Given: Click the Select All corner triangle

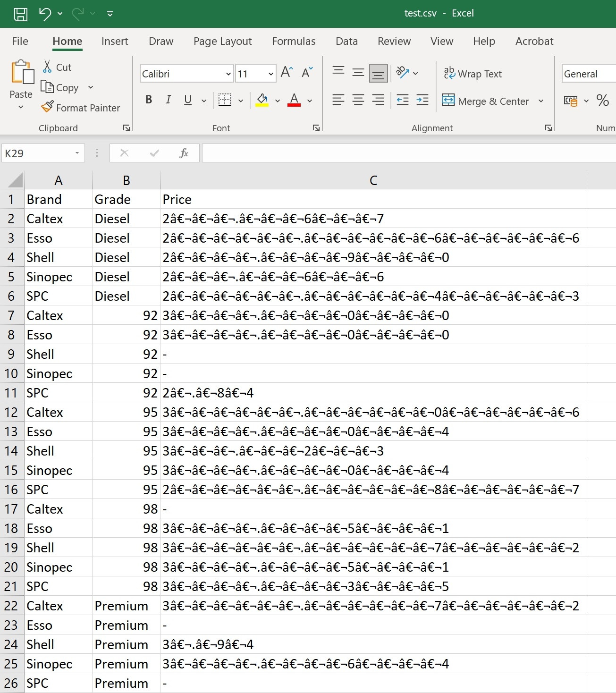Looking at the screenshot, I should tap(15, 181).
